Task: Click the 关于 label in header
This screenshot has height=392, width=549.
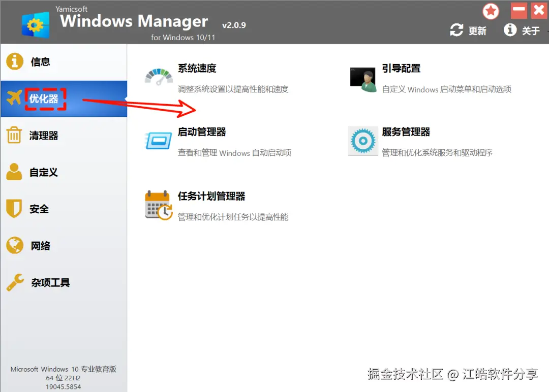Action: coord(530,31)
